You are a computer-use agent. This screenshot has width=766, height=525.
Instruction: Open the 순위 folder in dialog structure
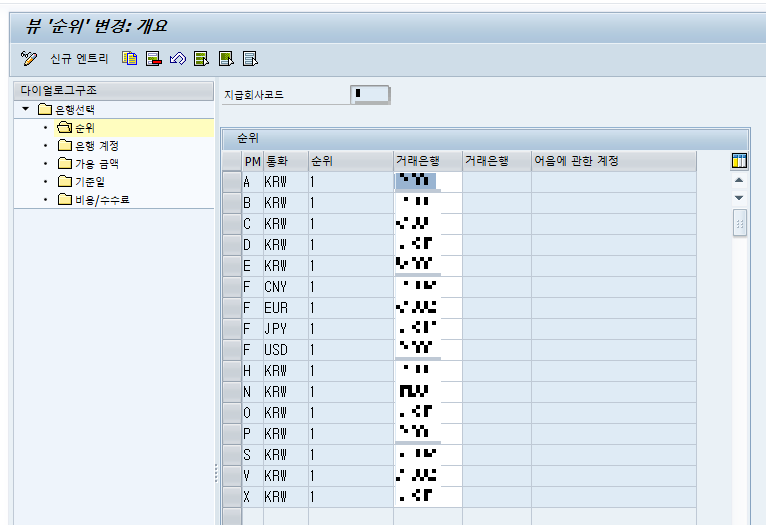[76, 128]
